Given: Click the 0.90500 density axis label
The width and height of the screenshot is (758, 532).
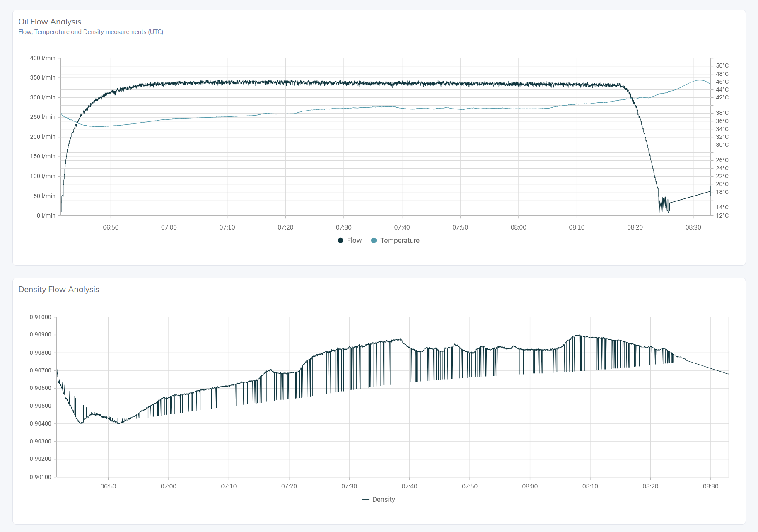Looking at the screenshot, I should [41, 406].
